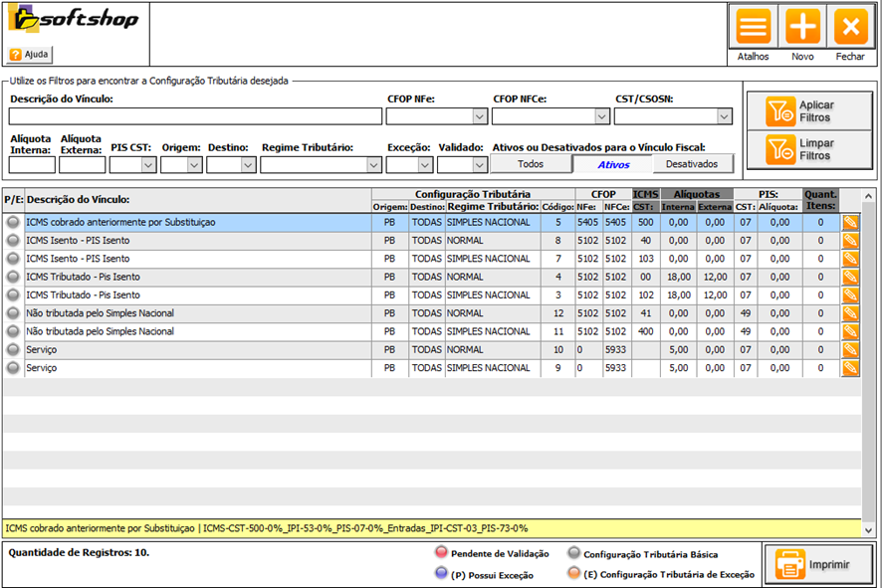Screen dimensions: 882x588
Task: Click edit pencil icon on last Serviço row
Action: click(x=849, y=368)
